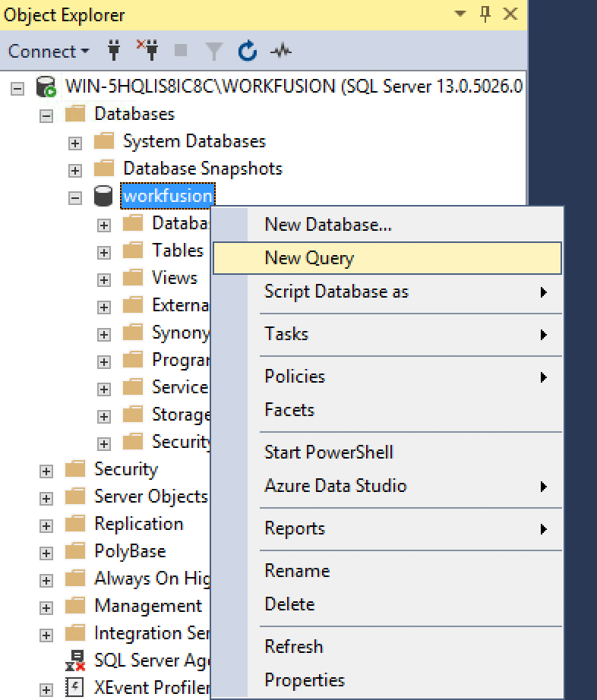Click the workfusion database cylinder icon

coord(103,196)
